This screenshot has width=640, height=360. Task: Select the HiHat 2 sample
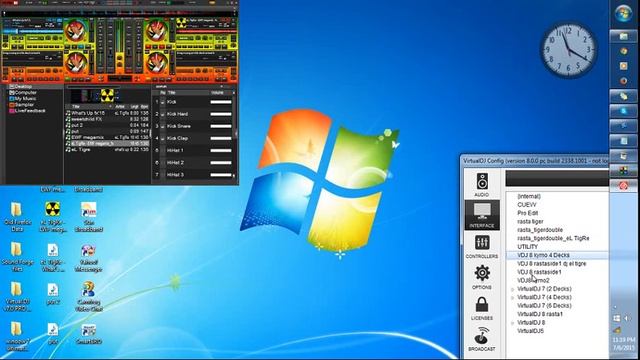[x=175, y=162]
